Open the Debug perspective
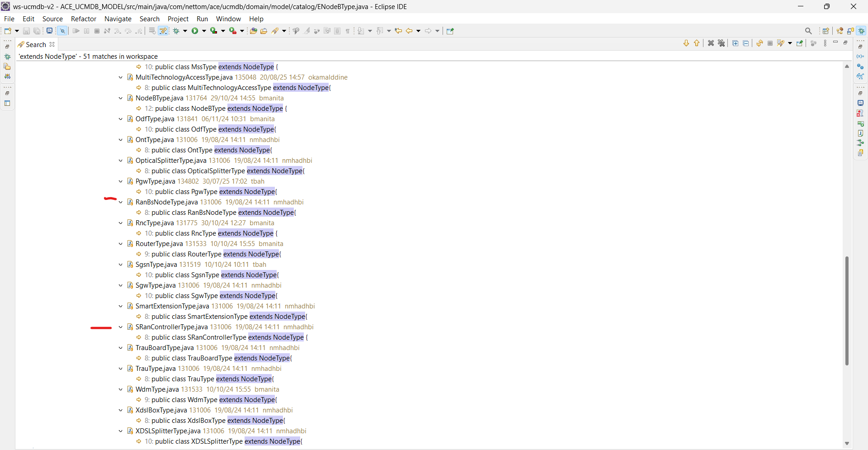Image resolution: width=868 pixels, height=450 pixels. point(862,31)
